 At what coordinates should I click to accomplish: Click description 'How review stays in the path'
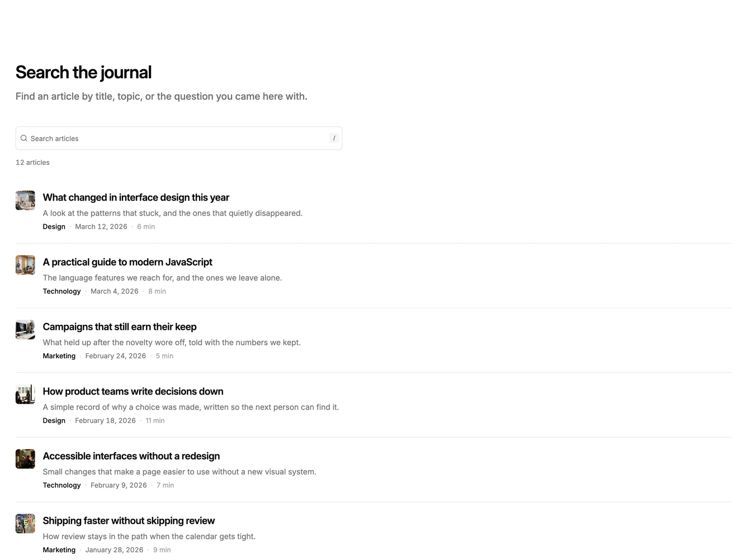149,537
